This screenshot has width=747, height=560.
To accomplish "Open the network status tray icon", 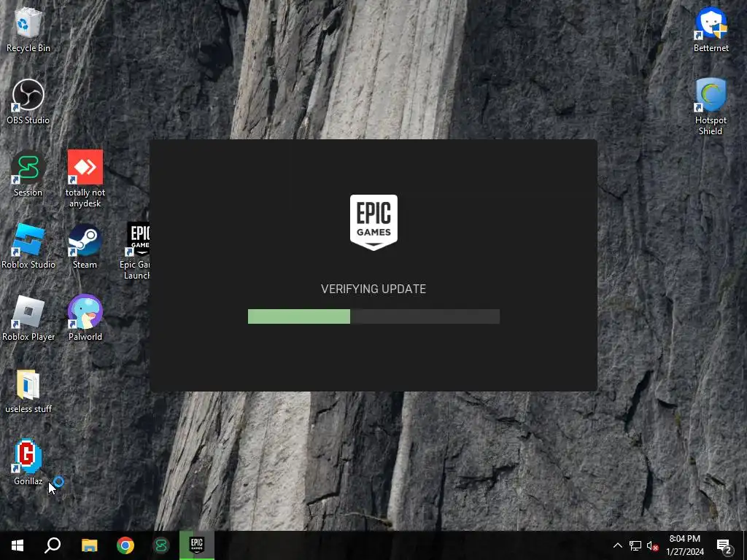I will (635, 545).
